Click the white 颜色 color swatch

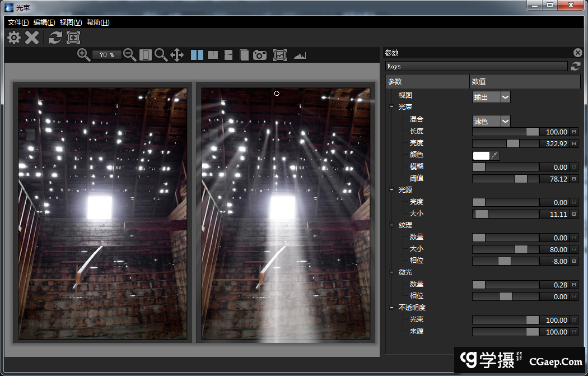[480, 155]
